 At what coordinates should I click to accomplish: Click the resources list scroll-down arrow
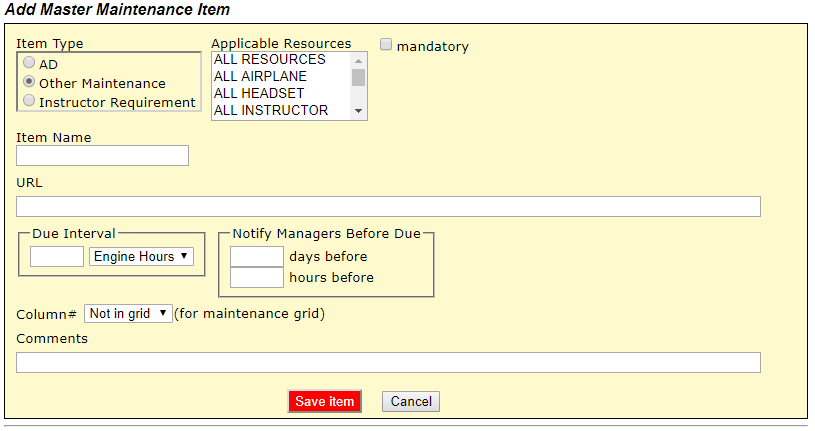[358, 111]
